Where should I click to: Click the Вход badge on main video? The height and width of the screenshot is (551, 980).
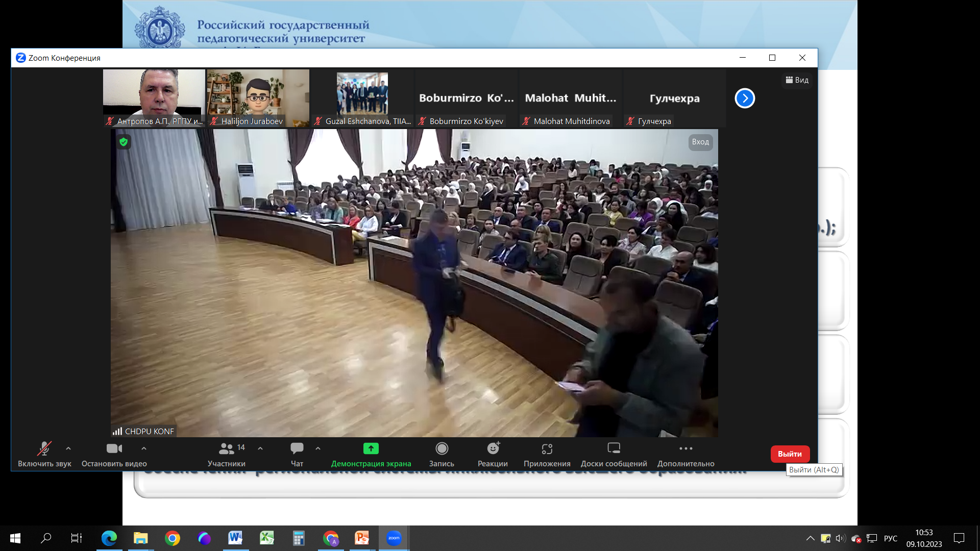[700, 142]
